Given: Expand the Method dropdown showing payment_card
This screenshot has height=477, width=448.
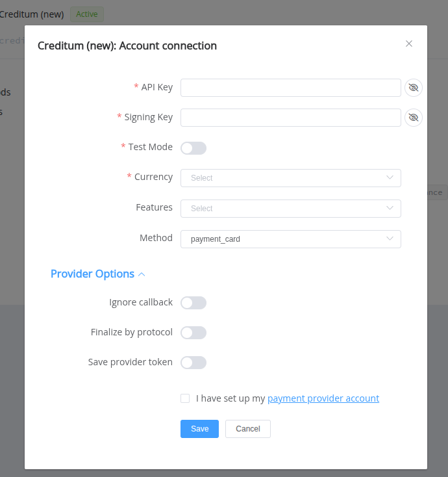Looking at the screenshot, I should click(x=290, y=239).
